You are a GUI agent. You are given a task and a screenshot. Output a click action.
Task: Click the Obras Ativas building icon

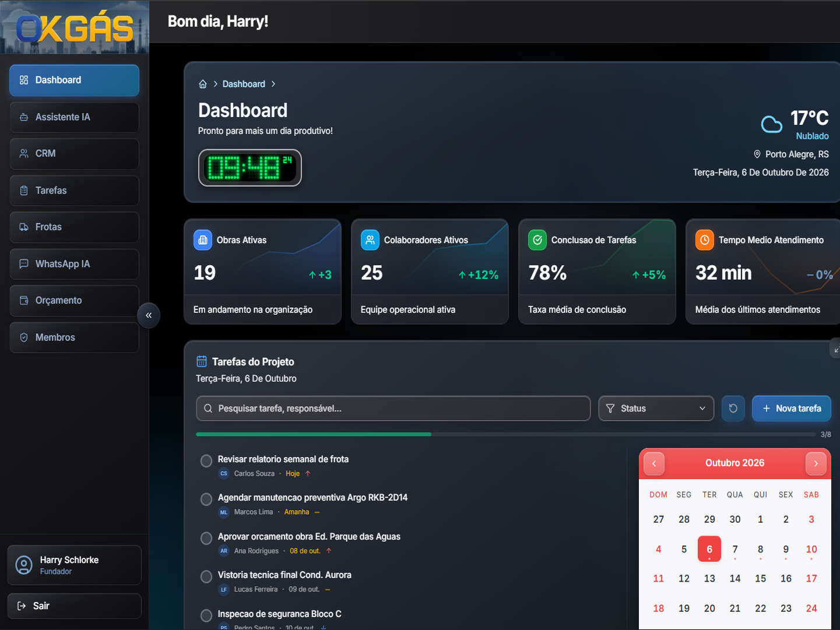[x=203, y=240]
